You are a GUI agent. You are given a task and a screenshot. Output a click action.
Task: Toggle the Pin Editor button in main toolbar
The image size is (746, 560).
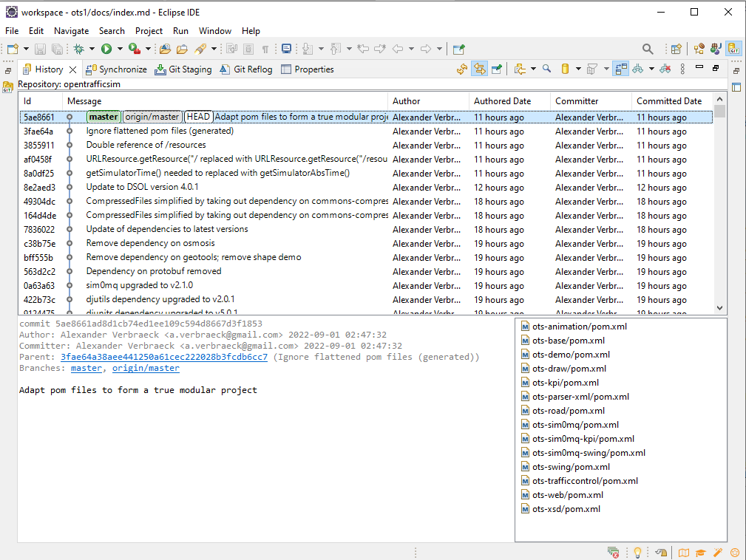(458, 49)
